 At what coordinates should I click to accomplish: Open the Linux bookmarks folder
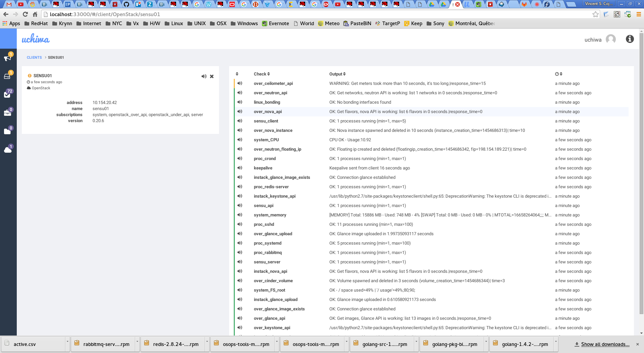174,23
